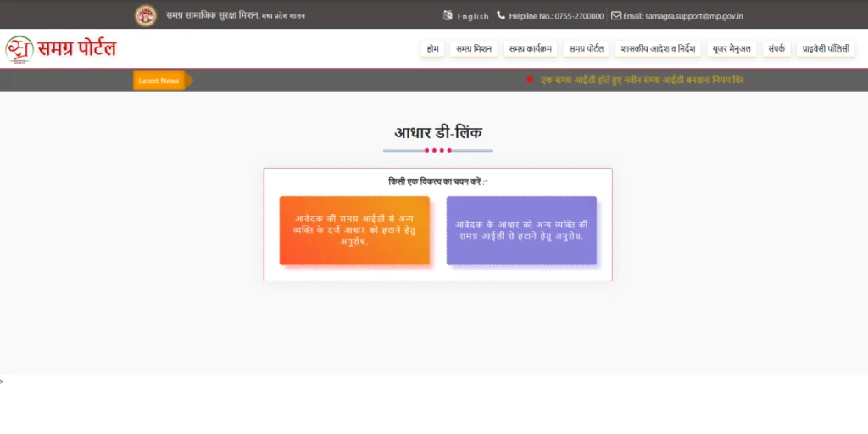The height and width of the screenshot is (434, 868).
Task: Open the यूजर मैनुअल menu item
Action: (x=732, y=49)
